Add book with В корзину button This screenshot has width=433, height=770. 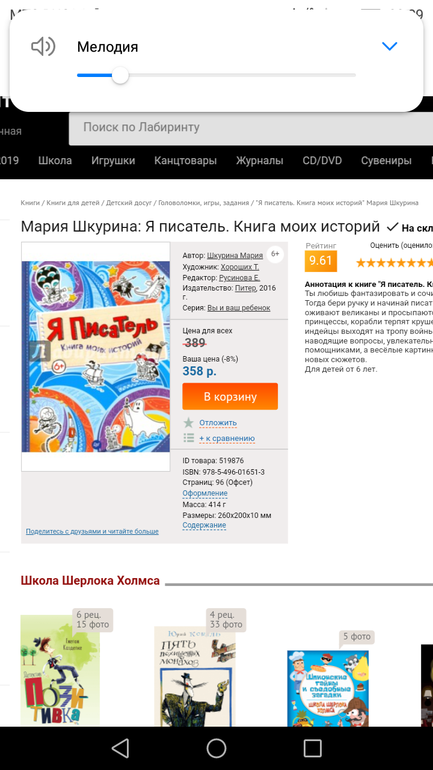(x=230, y=396)
